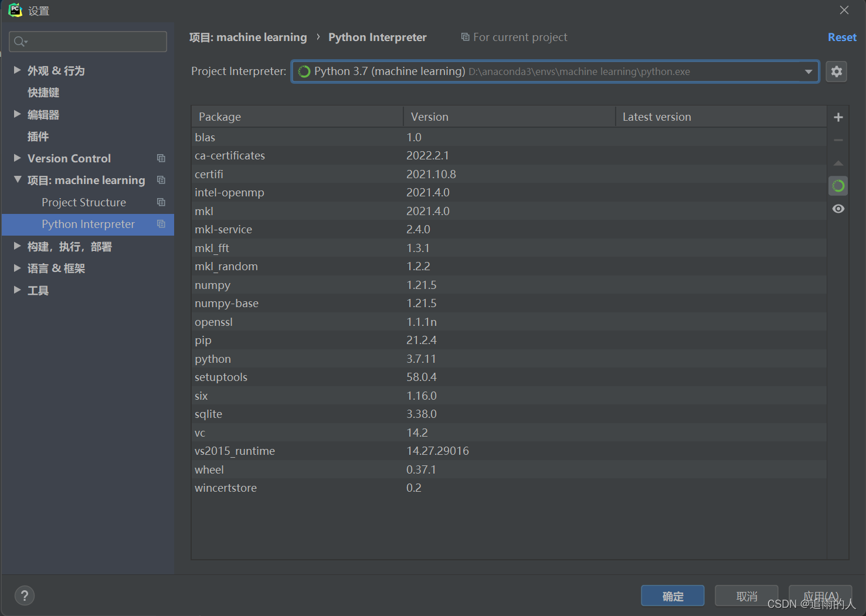
Task: Click the help question mark icon
Action: tap(25, 596)
